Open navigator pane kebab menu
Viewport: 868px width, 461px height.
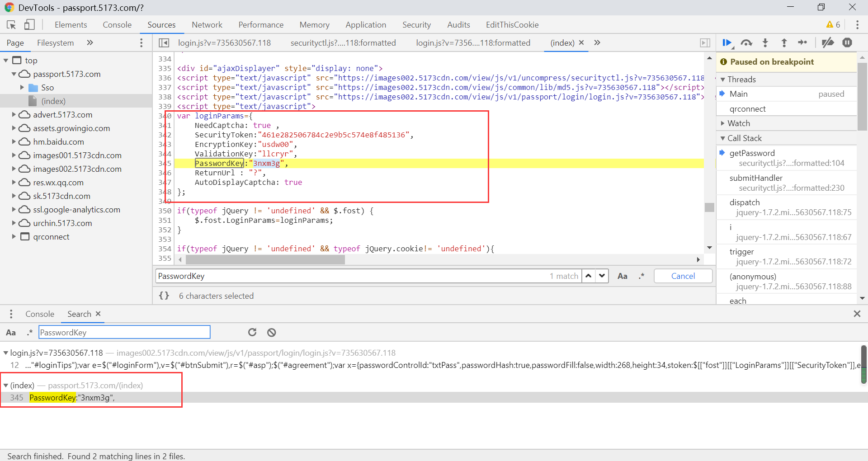pyautogui.click(x=142, y=43)
